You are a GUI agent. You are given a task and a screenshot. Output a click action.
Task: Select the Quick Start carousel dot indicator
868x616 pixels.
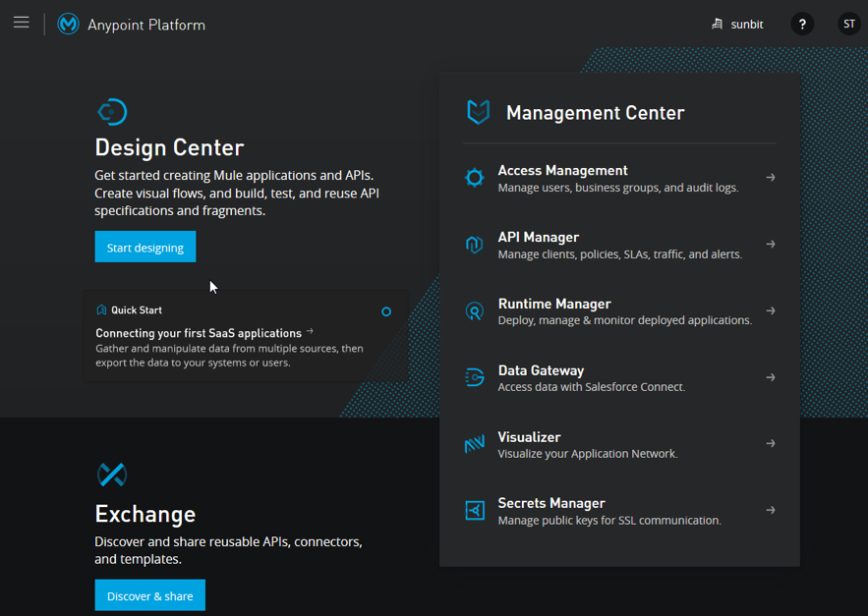(x=386, y=311)
